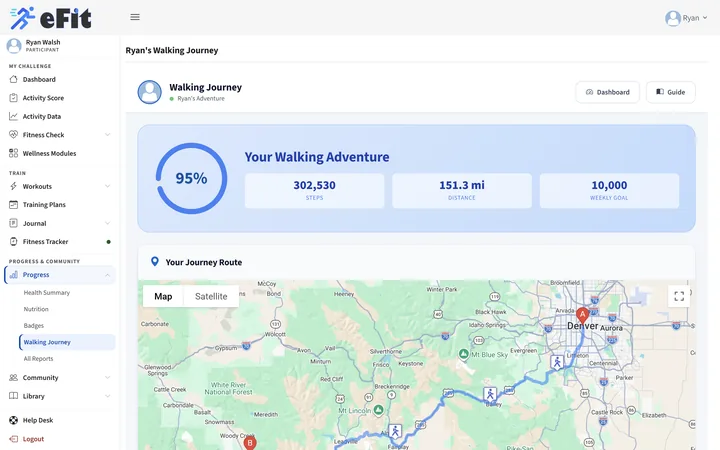The image size is (720, 450).
Task: Click the Mt Blue Sky green marker
Action: 464,354
